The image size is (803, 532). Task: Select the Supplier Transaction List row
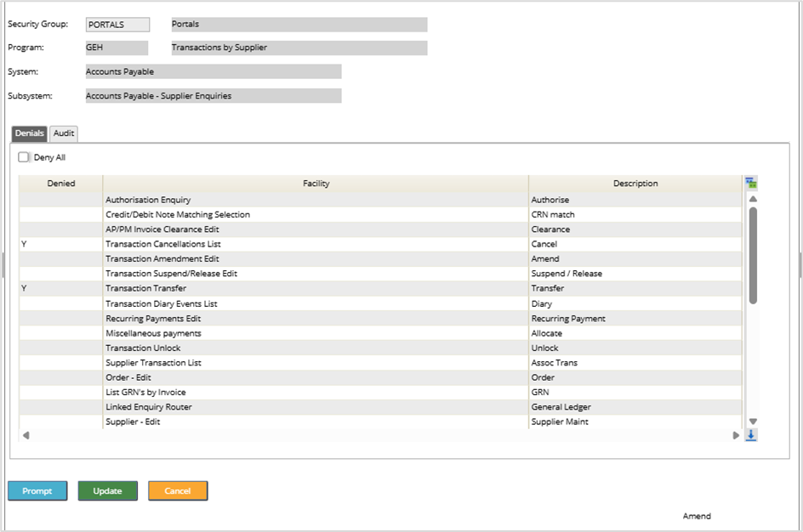point(380,363)
